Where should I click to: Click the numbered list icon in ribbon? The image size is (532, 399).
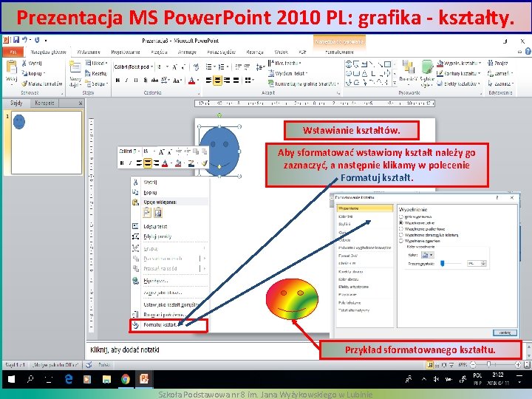221,66
